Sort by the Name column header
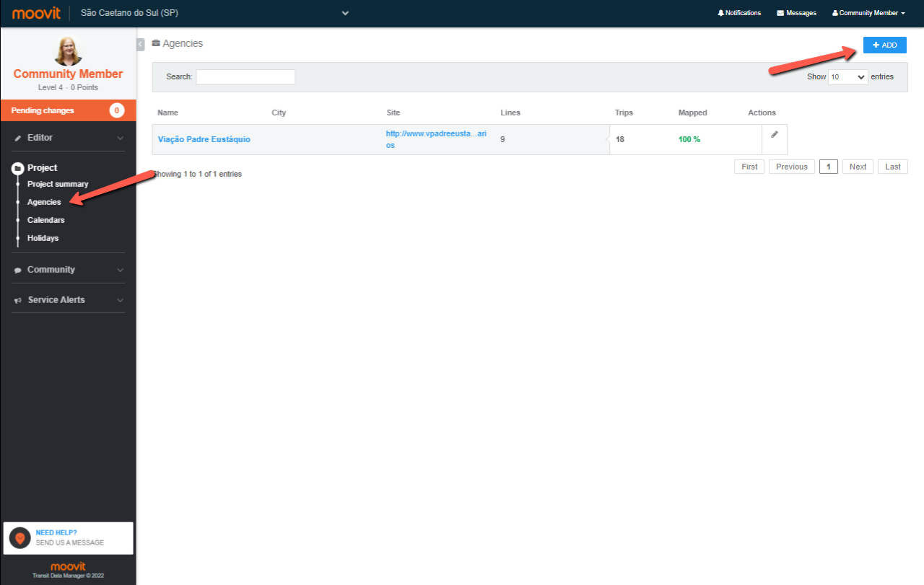 tap(167, 113)
